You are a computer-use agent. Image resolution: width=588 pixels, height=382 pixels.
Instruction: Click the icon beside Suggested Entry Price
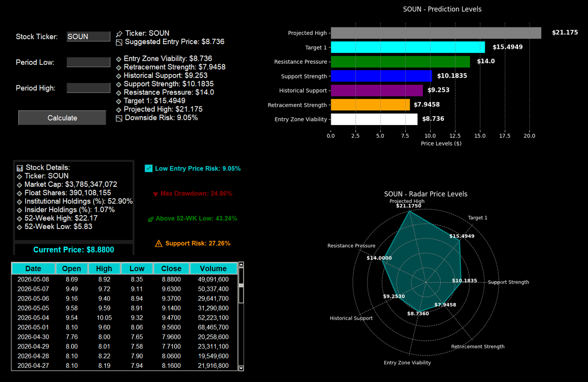[x=119, y=42]
